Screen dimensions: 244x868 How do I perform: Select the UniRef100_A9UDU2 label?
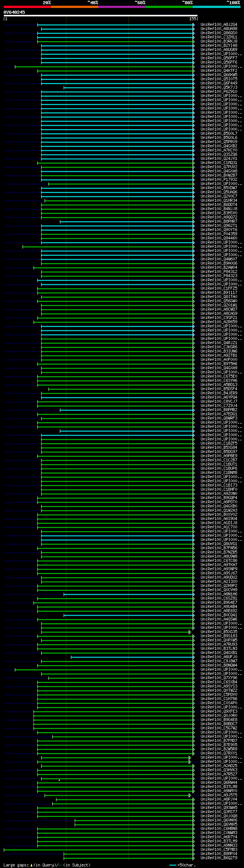219,577
